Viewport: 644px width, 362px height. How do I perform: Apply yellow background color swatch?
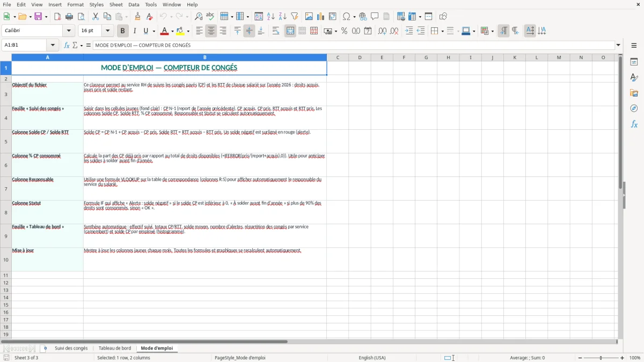[x=180, y=31]
